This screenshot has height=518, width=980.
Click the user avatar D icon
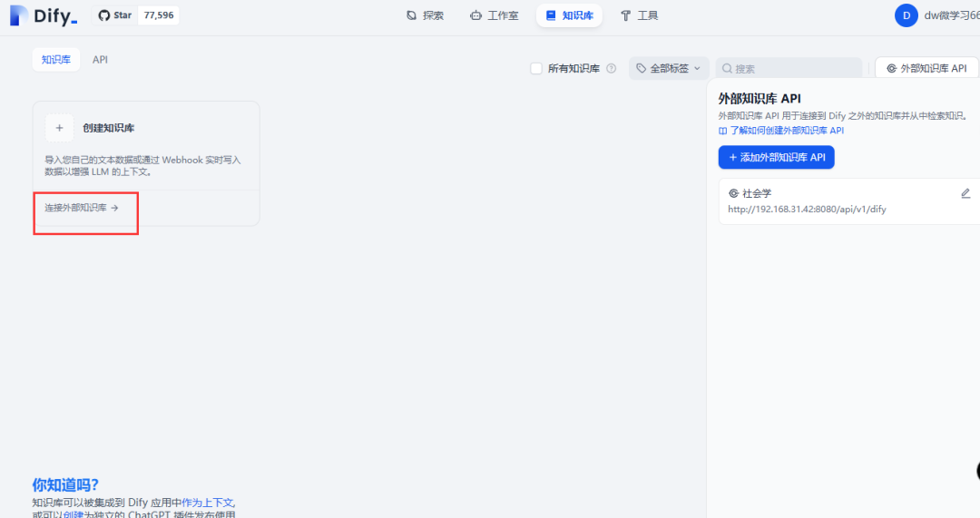pos(906,15)
